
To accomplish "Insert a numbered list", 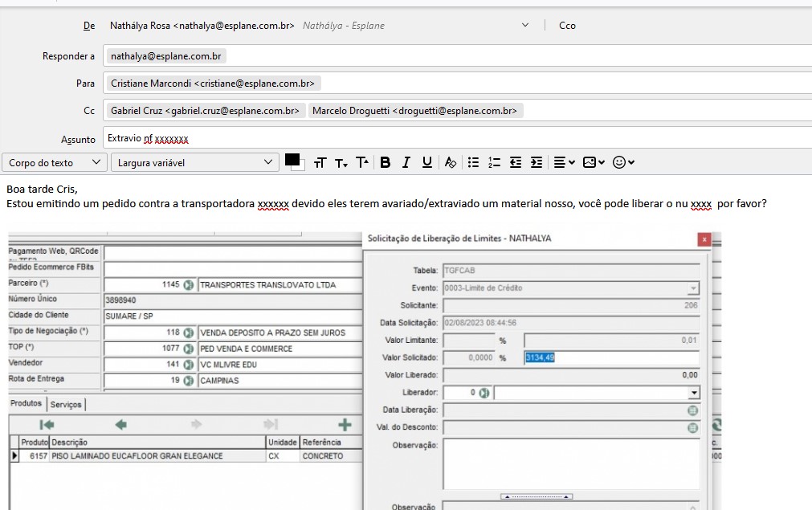I will [495, 162].
